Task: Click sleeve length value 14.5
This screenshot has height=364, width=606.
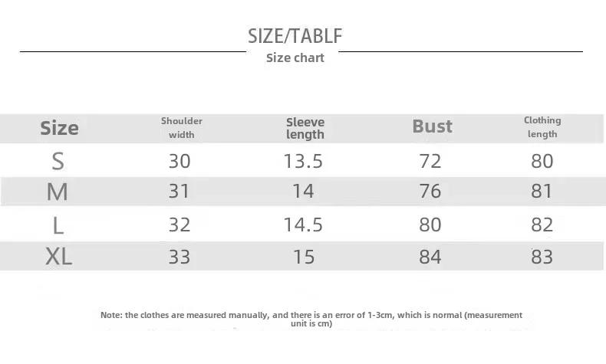Action: 303,225
